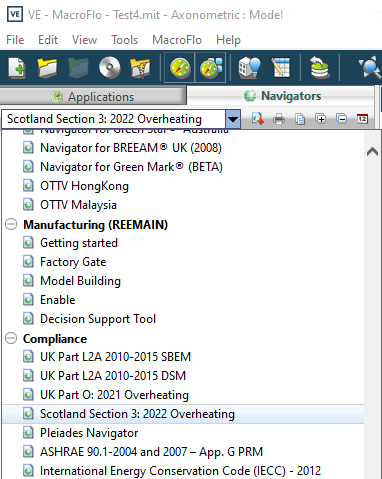
Task: Click the disc save icon
Action: [110, 68]
